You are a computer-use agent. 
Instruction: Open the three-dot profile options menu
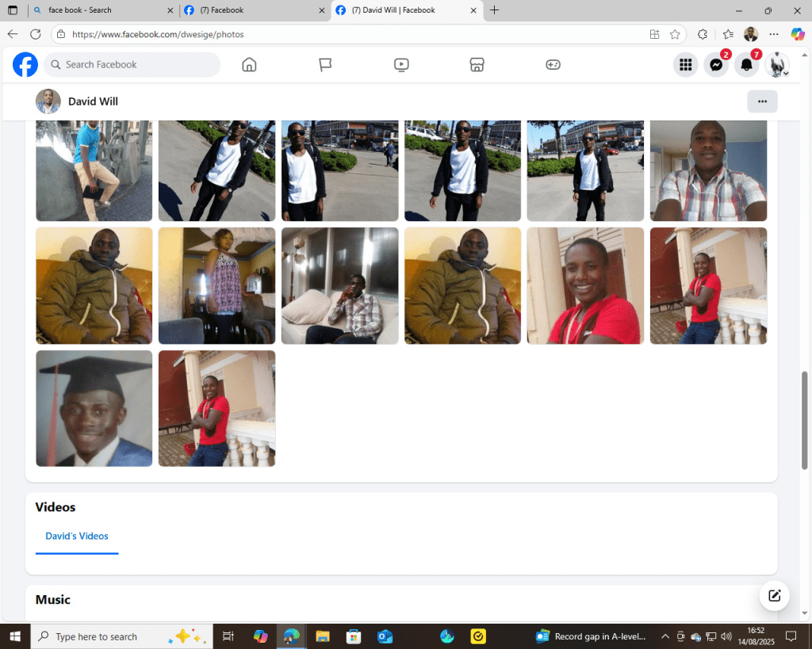click(x=762, y=101)
